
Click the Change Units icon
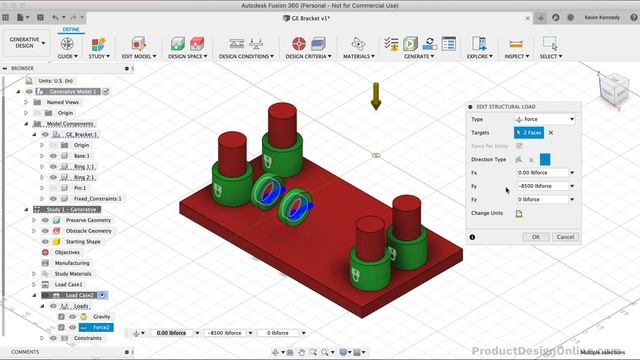coord(519,213)
